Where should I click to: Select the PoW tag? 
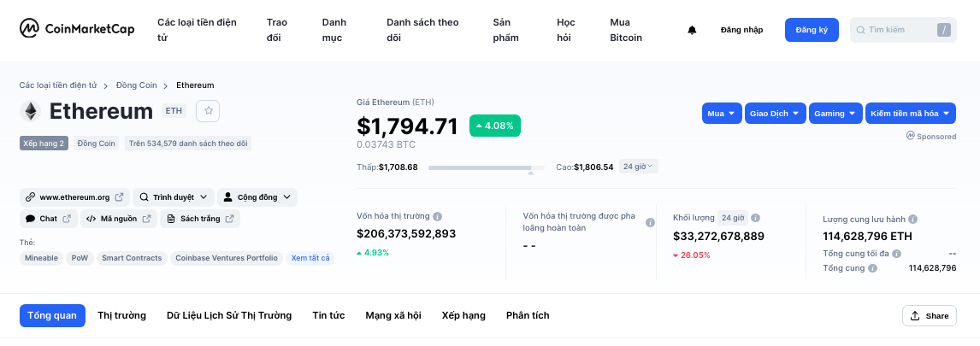click(80, 258)
